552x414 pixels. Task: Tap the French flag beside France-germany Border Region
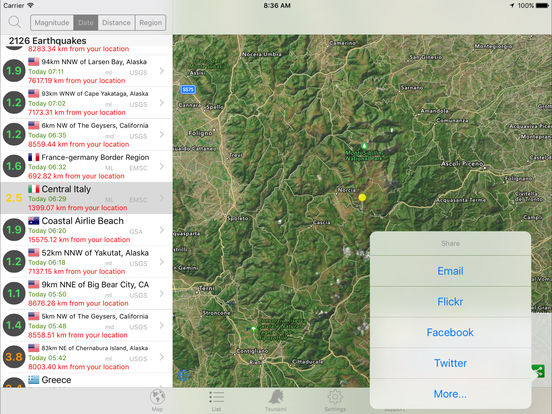[33, 157]
